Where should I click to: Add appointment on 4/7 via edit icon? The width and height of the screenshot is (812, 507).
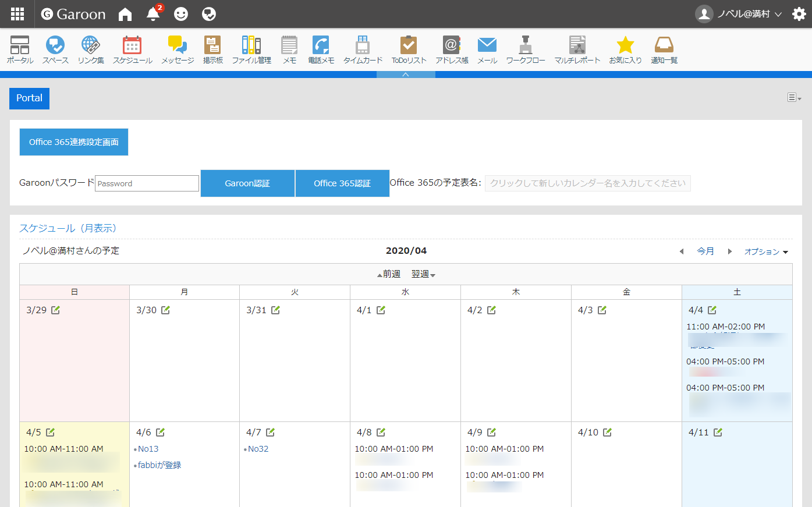coord(270,432)
